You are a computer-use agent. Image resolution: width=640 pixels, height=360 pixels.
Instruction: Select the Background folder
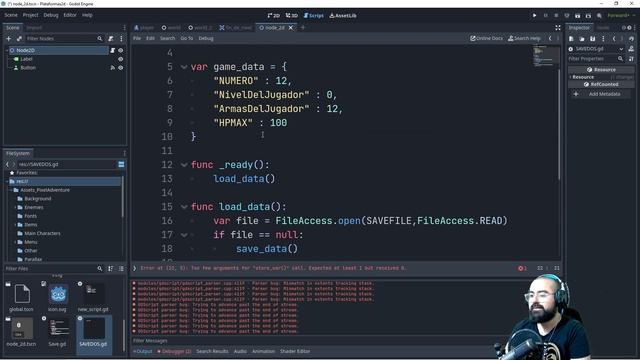tap(38, 199)
